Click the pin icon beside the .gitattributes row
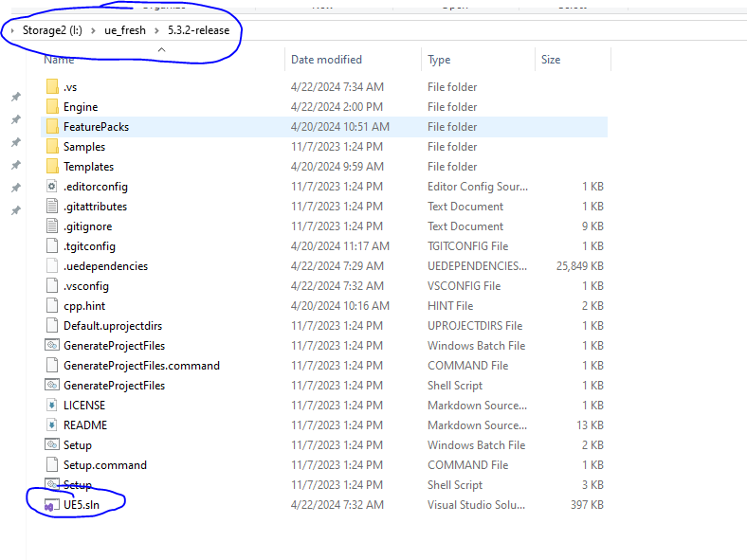 tap(16, 210)
